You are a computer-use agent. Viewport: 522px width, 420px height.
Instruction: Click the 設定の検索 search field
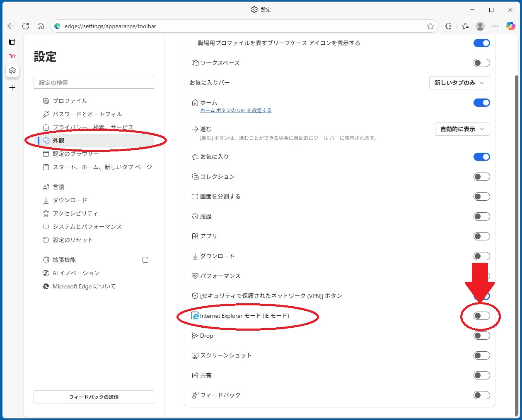(94, 83)
